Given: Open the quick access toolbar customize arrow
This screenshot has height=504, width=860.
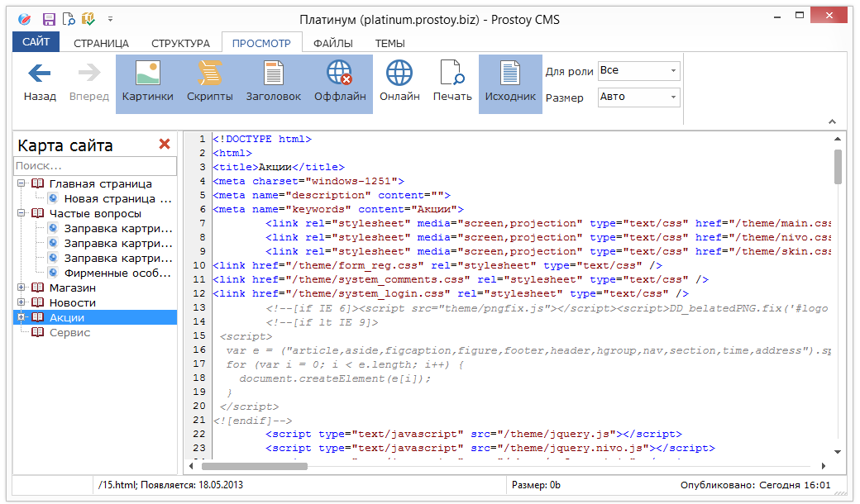Looking at the screenshot, I should tap(110, 19).
